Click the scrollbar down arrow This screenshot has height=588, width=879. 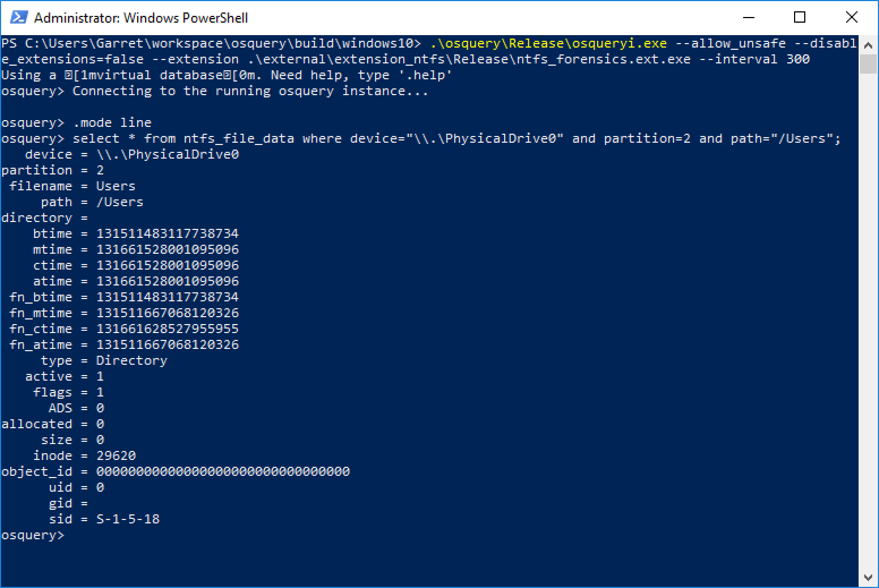[x=868, y=578]
